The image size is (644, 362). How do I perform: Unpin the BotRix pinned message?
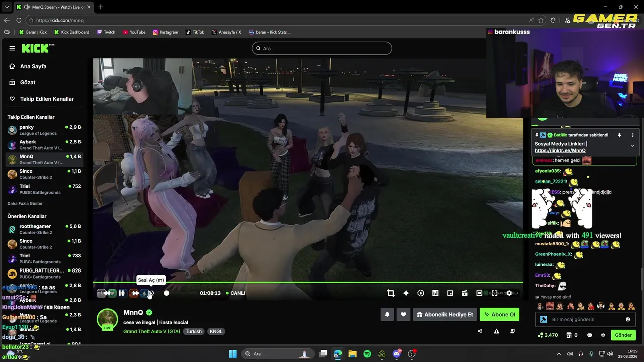[x=619, y=135]
